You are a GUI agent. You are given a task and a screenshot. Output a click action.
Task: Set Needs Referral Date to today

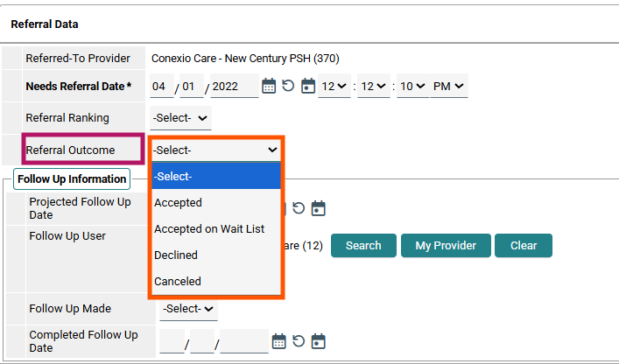coord(308,86)
